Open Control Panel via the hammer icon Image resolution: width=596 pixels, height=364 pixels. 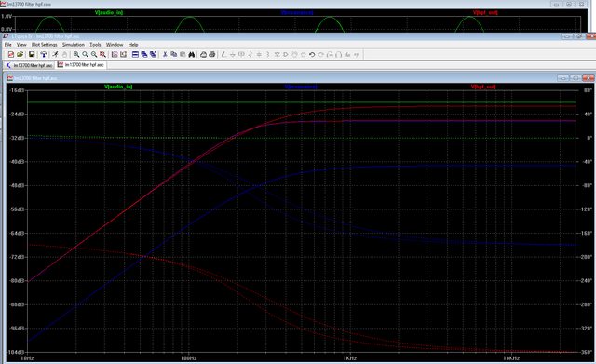point(44,54)
